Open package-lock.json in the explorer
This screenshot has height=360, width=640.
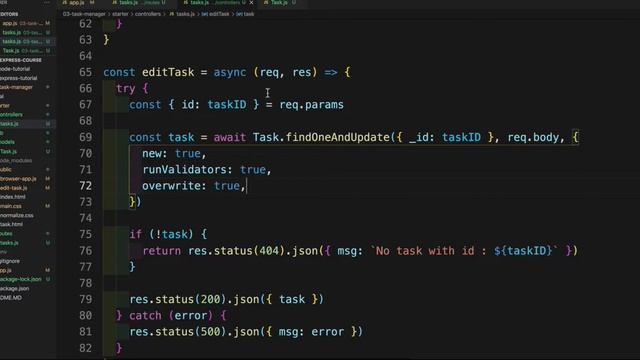[x=21, y=279]
